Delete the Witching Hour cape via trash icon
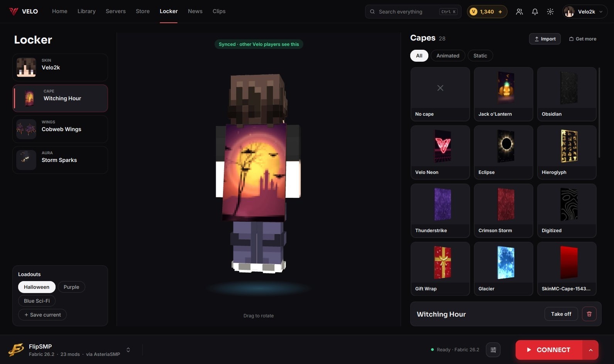614x364 pixels. point(589,314)
